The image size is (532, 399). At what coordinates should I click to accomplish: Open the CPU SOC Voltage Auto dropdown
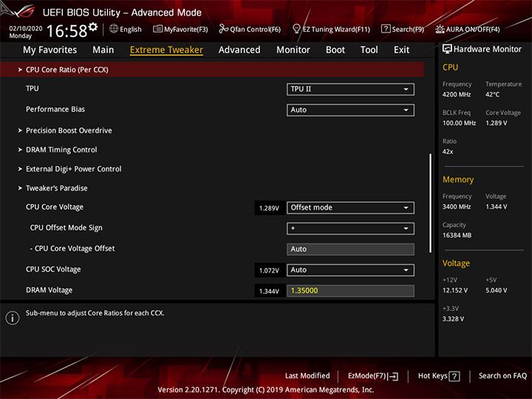click(x=350, y=270)
